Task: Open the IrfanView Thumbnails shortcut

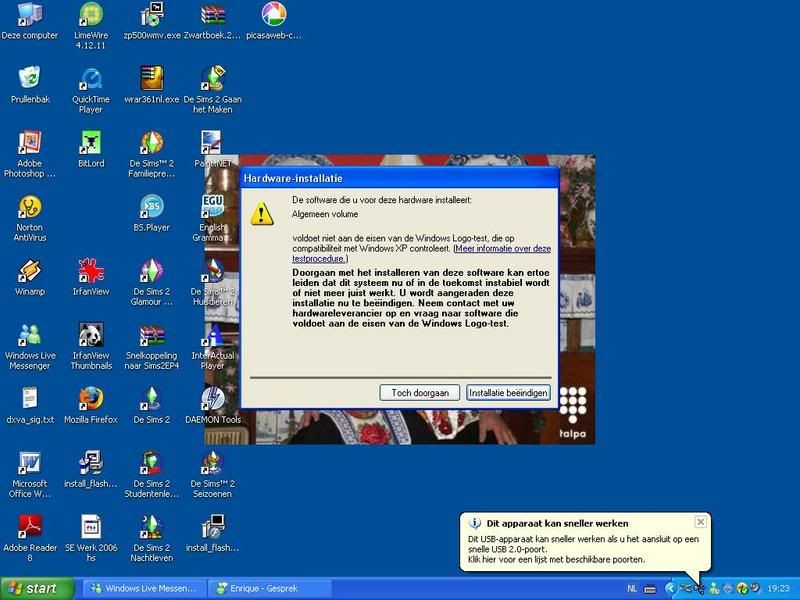Action: pos(91,347)
